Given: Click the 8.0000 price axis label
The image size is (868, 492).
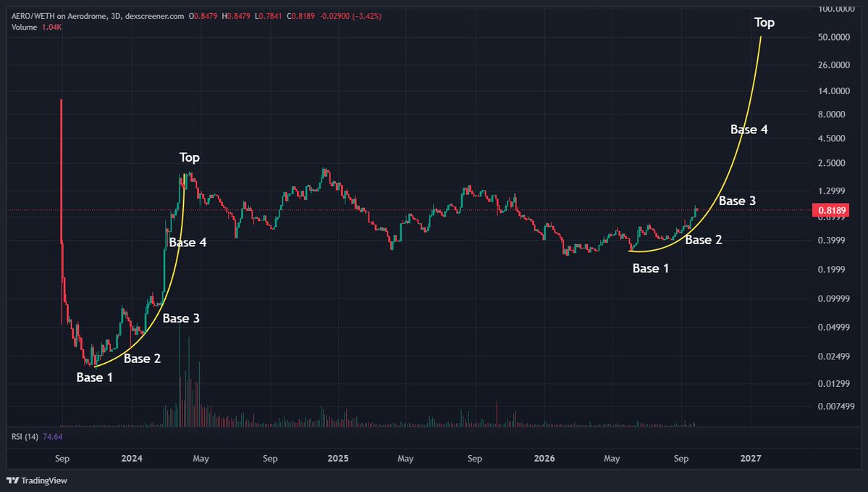Looking at the screenshot, I should 832,114.
